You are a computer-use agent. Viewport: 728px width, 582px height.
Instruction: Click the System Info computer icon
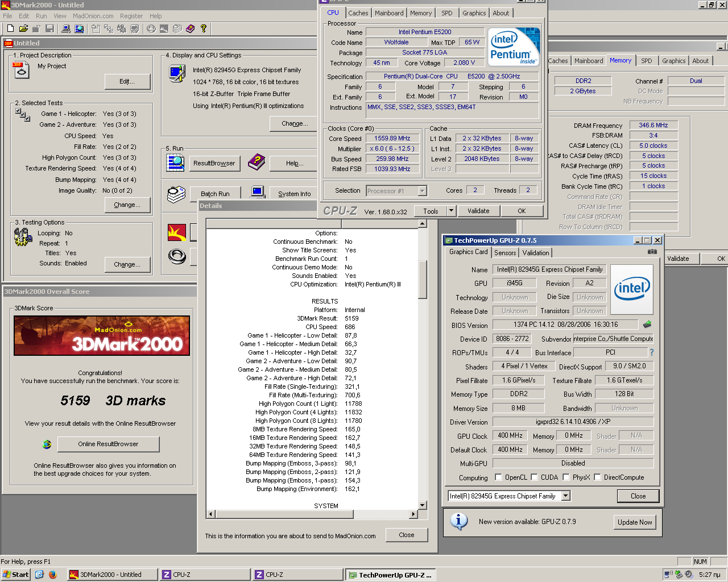(258, 193)
